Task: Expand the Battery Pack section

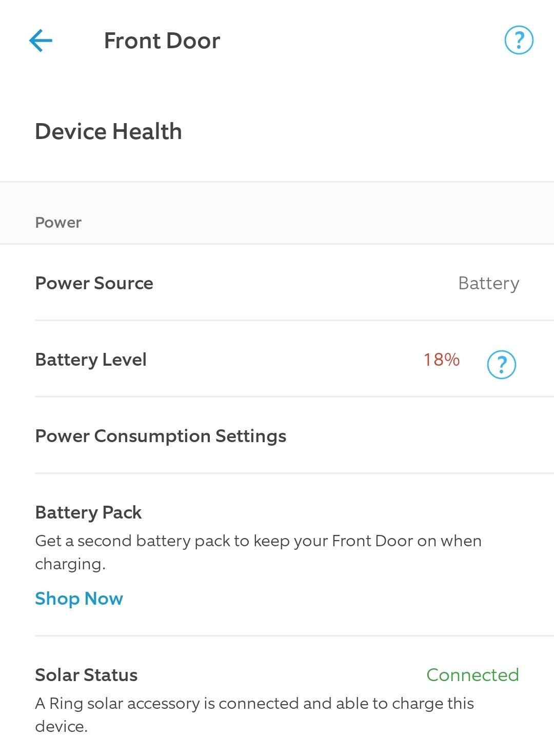Action: pos(88,512)
